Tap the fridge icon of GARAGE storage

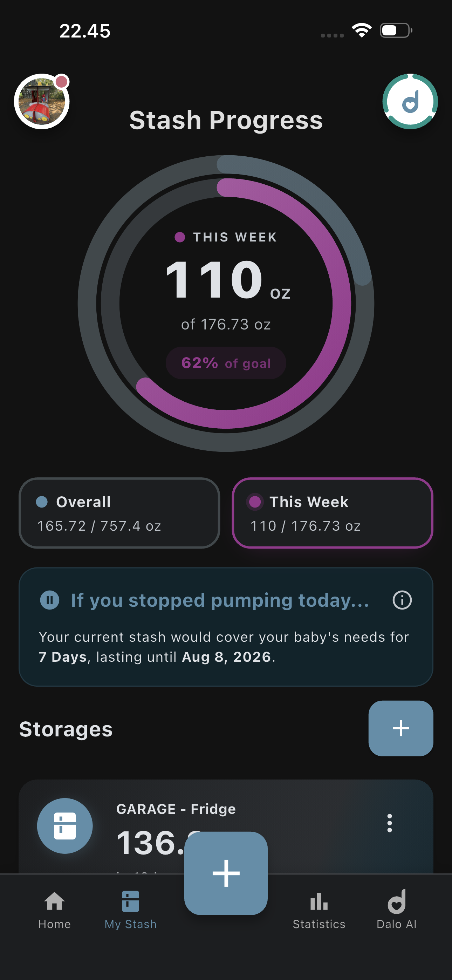65,825
